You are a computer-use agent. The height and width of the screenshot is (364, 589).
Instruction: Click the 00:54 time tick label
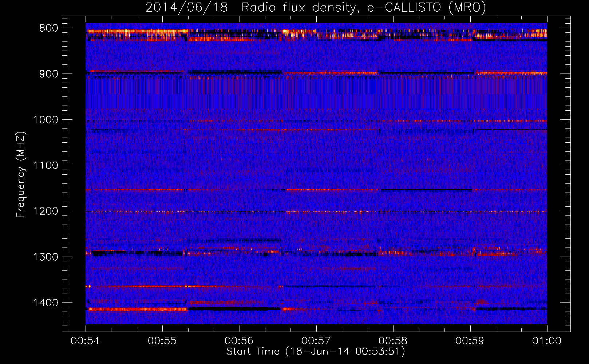(86, 341)
